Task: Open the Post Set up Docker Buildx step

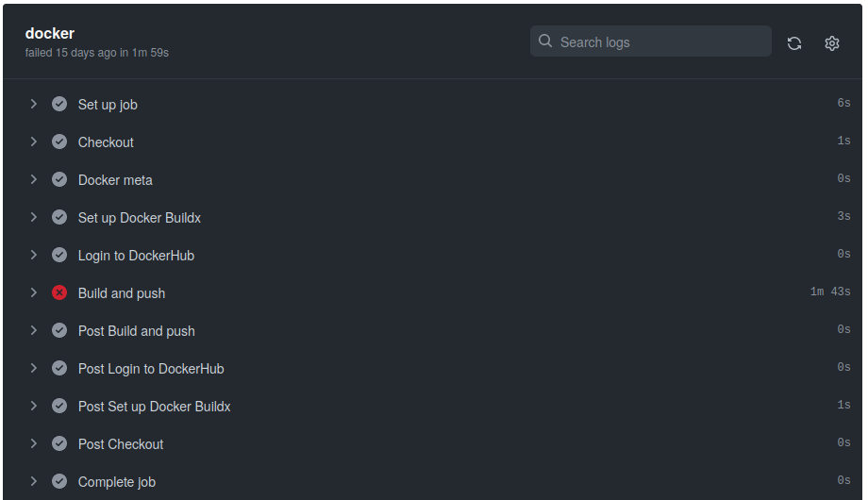Action: pyautogui.click(x=154, y=407)
